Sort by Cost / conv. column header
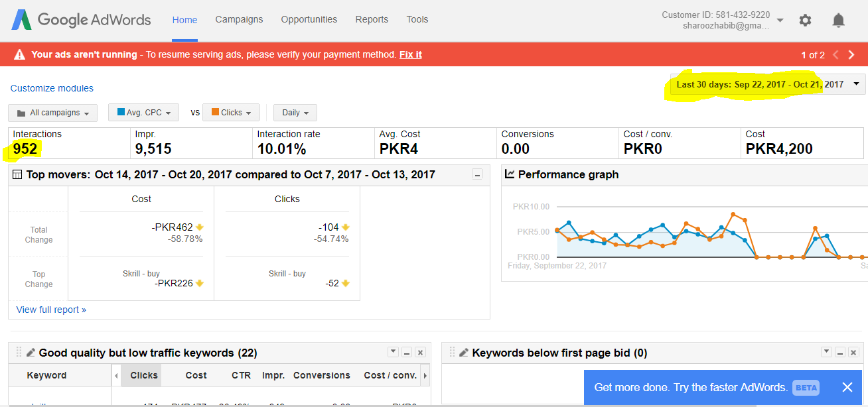Image resolution: width=868 pixels, height=407 pixels. click(390, 375)
